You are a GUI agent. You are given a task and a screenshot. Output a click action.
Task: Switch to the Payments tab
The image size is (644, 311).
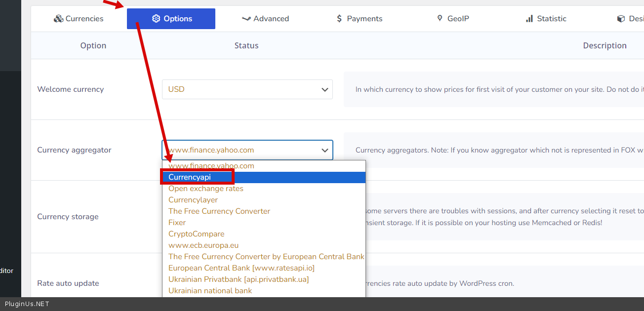(x=359, y=19)
